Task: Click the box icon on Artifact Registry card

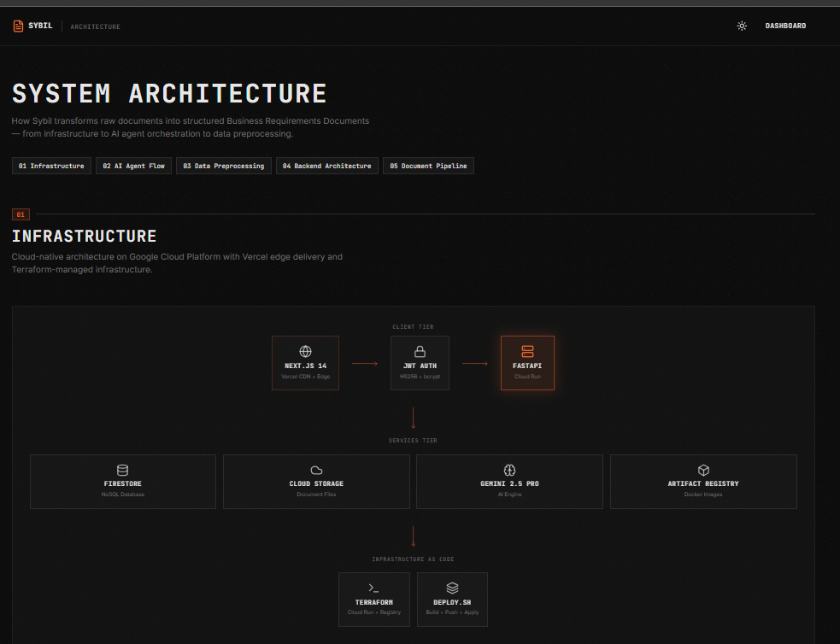Action: 703,470
